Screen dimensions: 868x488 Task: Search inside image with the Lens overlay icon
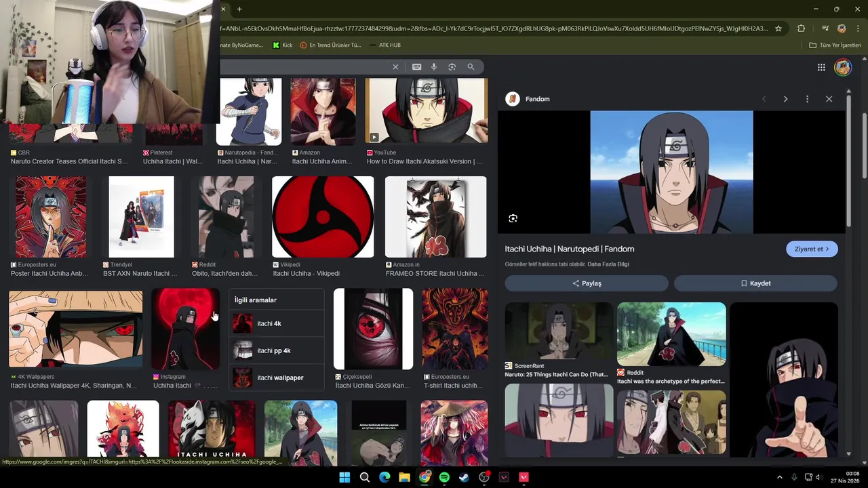click(513, 218)
